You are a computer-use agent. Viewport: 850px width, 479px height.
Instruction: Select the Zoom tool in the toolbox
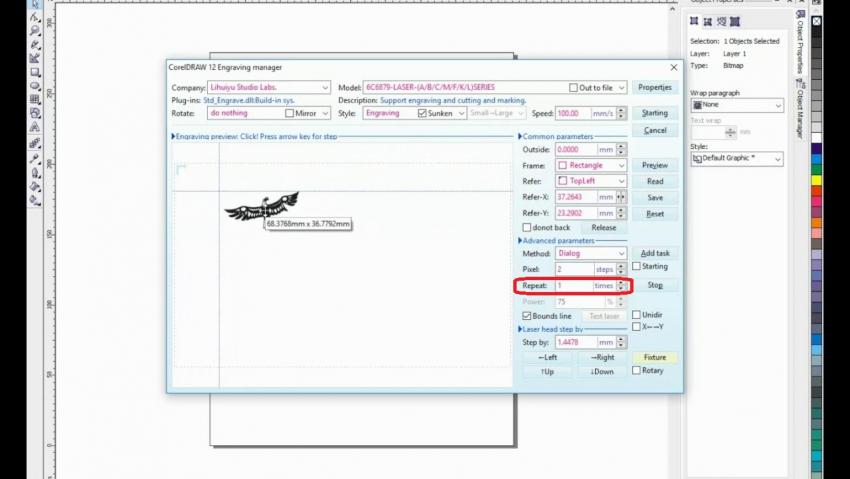[x=35, y=31]
